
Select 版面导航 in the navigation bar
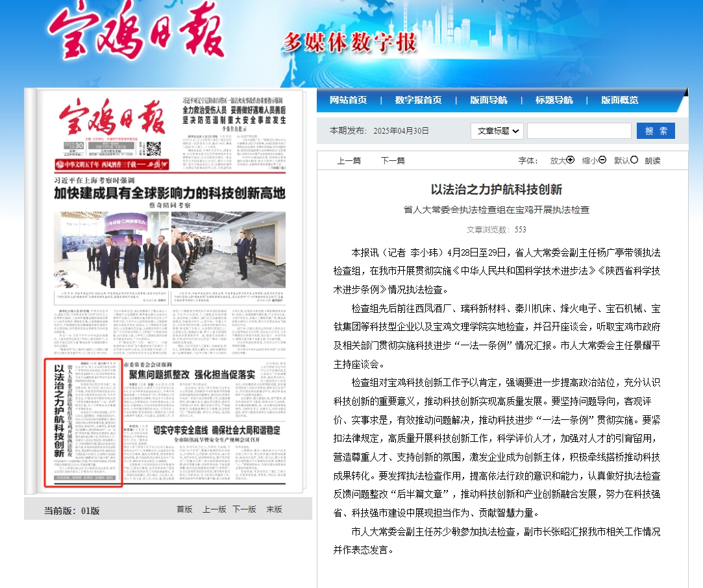(x=489, y=100)
